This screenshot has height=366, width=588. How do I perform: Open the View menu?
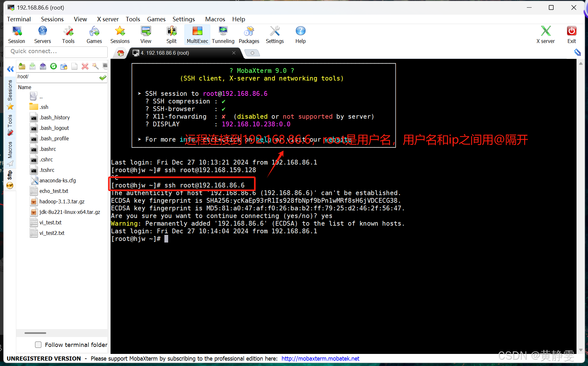[x=80, y=19]
